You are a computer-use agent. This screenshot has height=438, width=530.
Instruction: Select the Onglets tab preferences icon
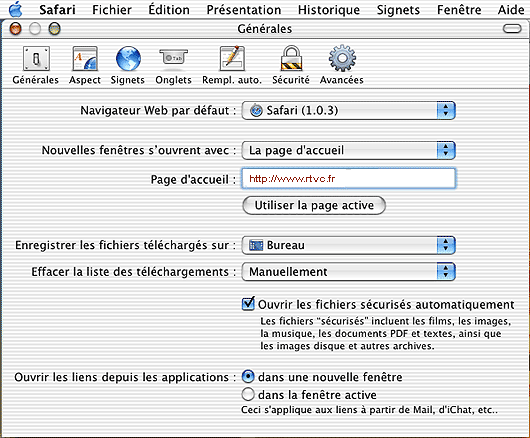tap(173, 65)
